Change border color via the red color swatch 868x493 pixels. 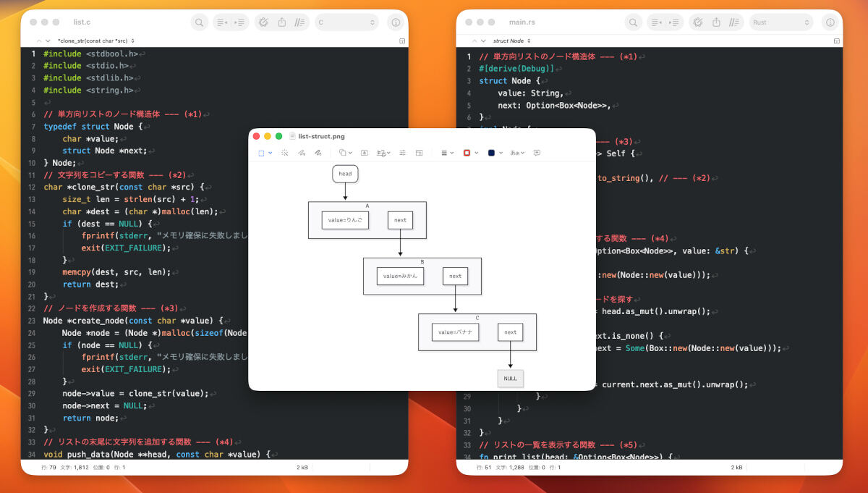pyautogui.click(x=467, y=153)
